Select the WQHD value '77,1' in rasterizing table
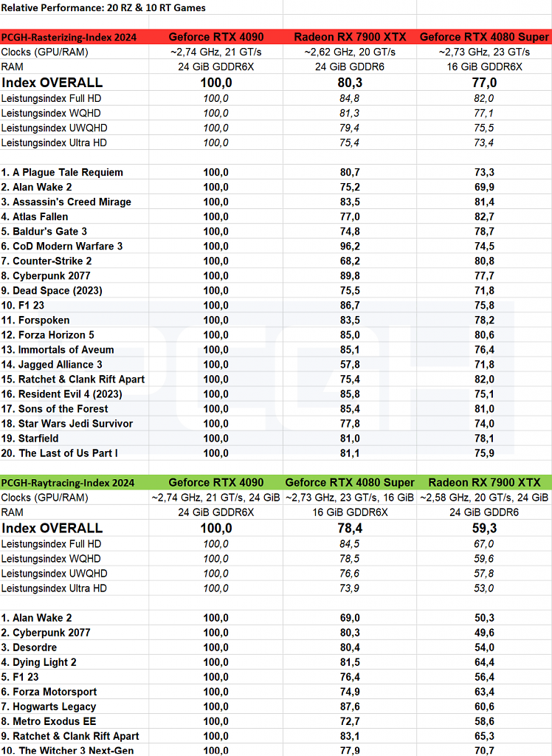Image resolution: width=552 pixels, height=756 pixels. tap(483, 113)
